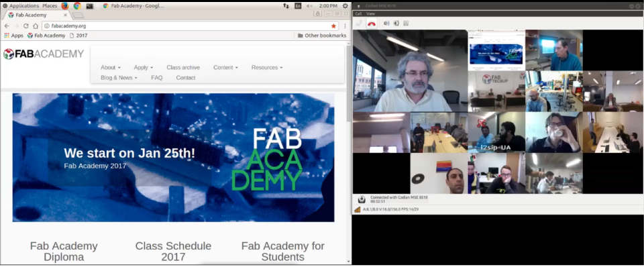Image resolution: width=644 pixels, height=267 pixels.
Task: Open the Contact page
Action: 186,78
